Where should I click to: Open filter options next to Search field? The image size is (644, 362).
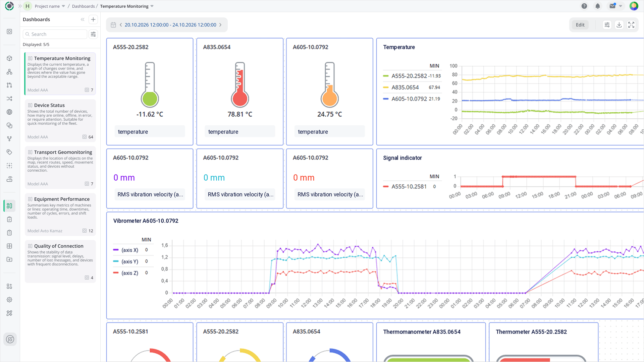93,34
